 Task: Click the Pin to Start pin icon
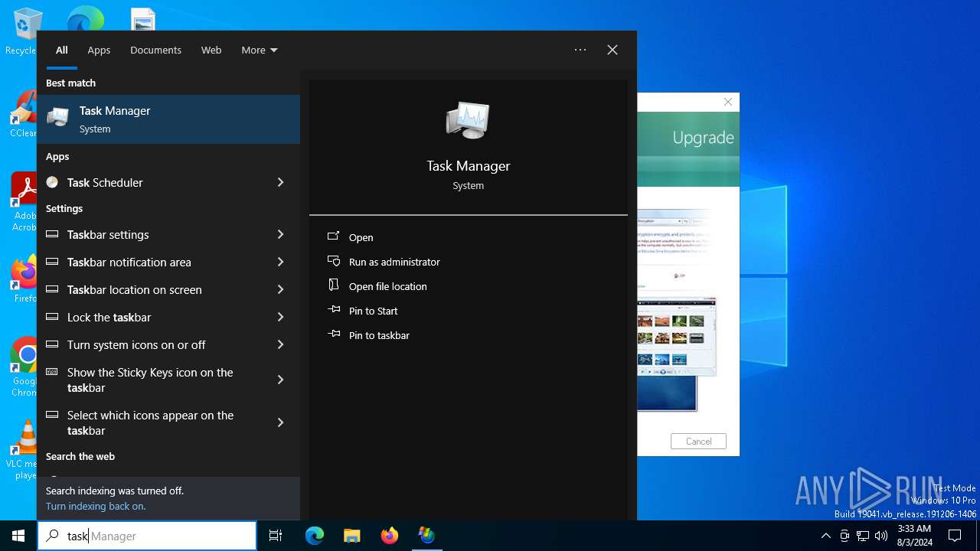pyautogui.click(x=334, y=310)
